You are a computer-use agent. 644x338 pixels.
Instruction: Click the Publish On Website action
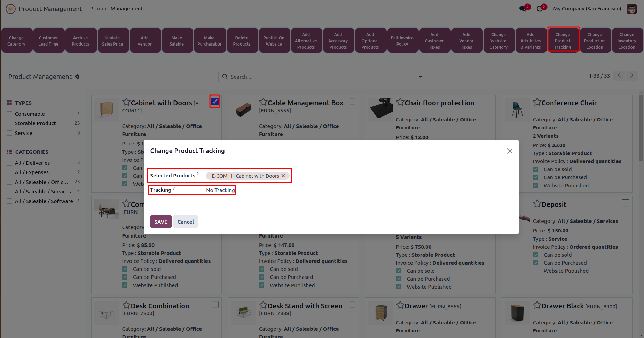coord(274,41)
